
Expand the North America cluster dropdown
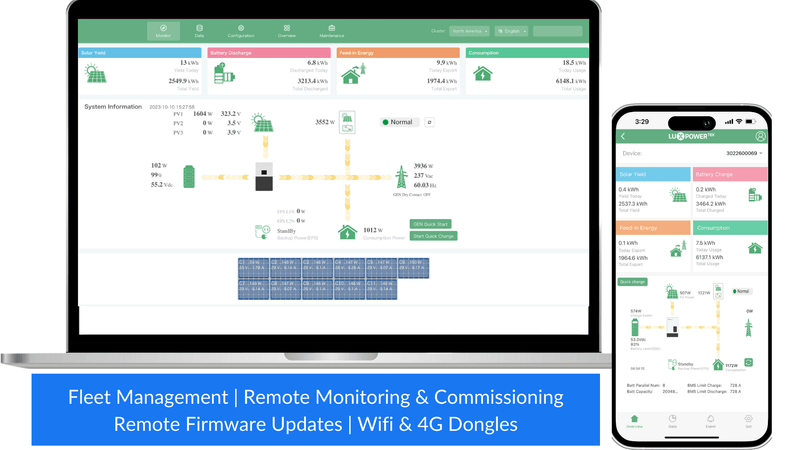tap(469, 31)
